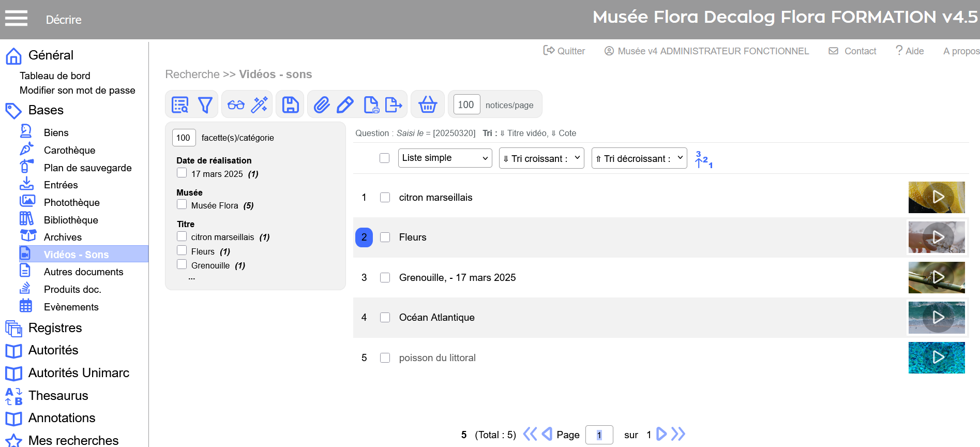The image size is (980, 447).
Task: Expand the Tri décroissant dropdown
Action: [x=639, y=158]
